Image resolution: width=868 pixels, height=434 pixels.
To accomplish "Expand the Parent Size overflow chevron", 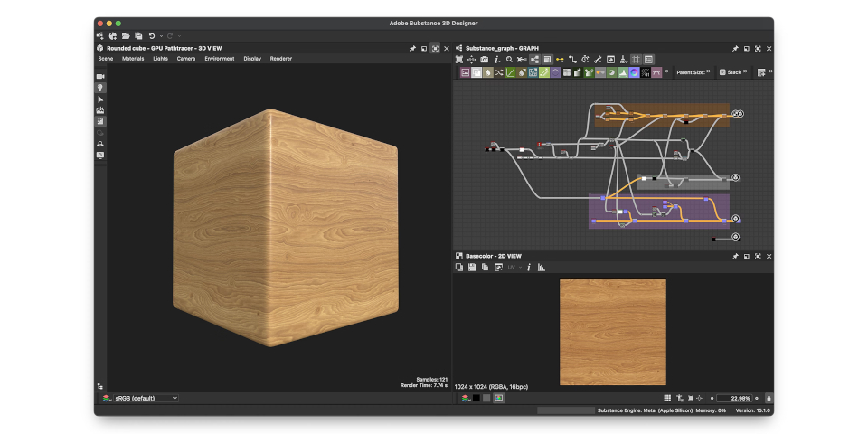I will pyautogui.click(x=708, y=71).
